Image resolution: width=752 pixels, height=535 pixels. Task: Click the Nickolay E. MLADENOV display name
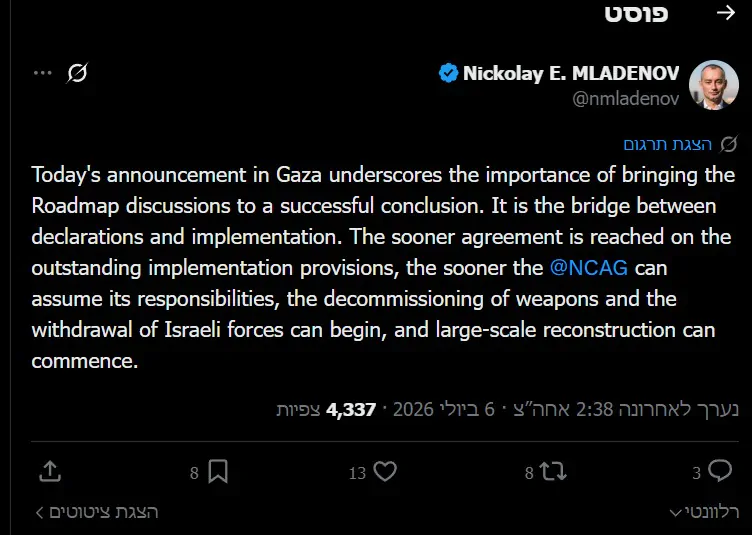click(571, 73)
